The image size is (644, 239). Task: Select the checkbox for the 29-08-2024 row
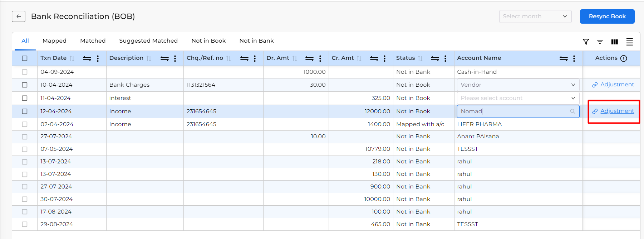pos(25,224)
